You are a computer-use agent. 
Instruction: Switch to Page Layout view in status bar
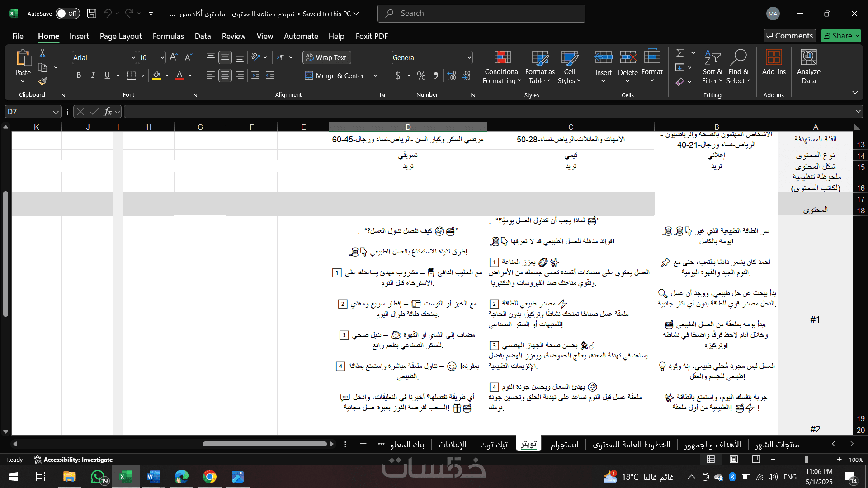(x=734, y=460)
